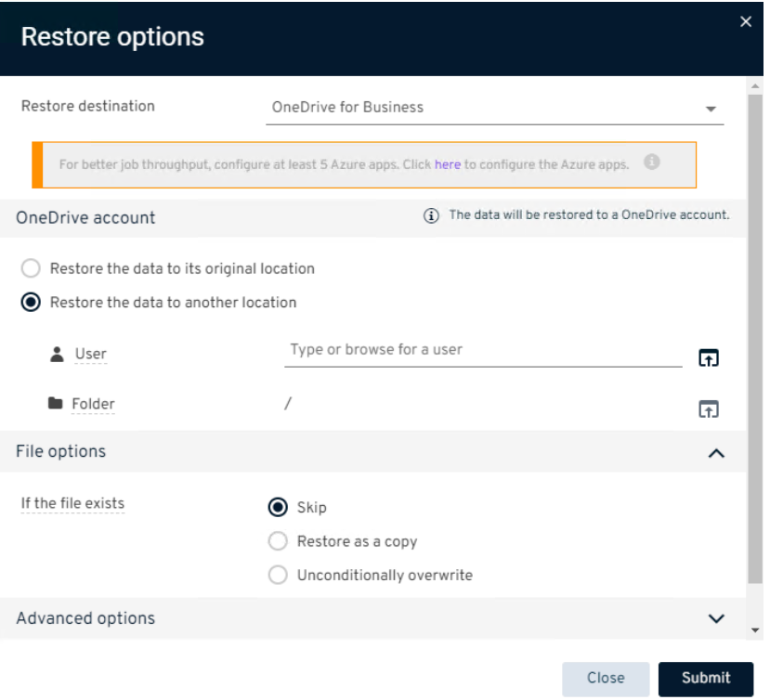
Task: Click the 'Type or browse for a user' field
Action: 483,351
